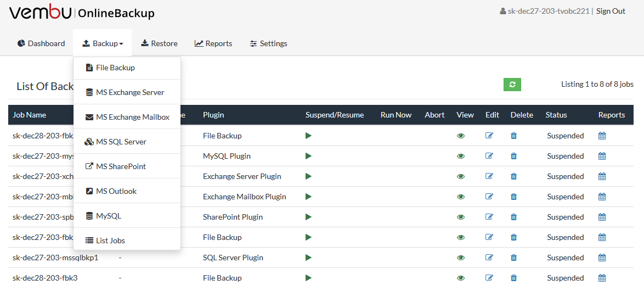Edit the MySQL Plugin backup job
The height and width of the screenshot is (302, 644).
point(489,156)
